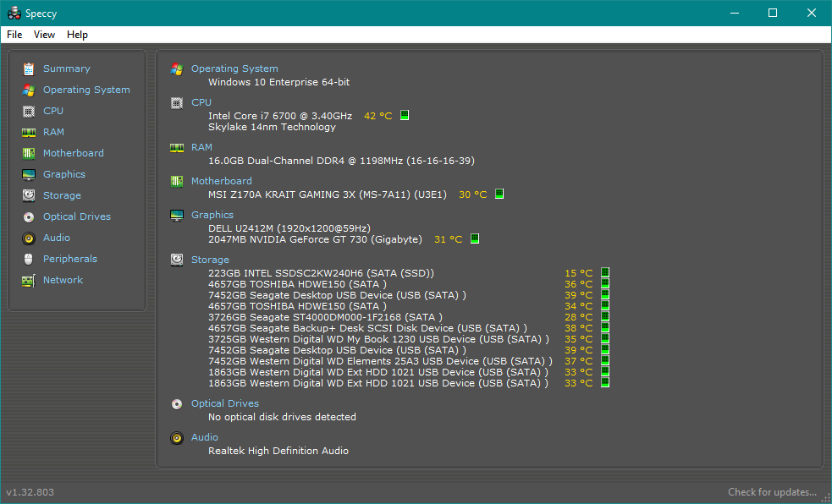Open the Audio heading in main panel

pos(204,437)
